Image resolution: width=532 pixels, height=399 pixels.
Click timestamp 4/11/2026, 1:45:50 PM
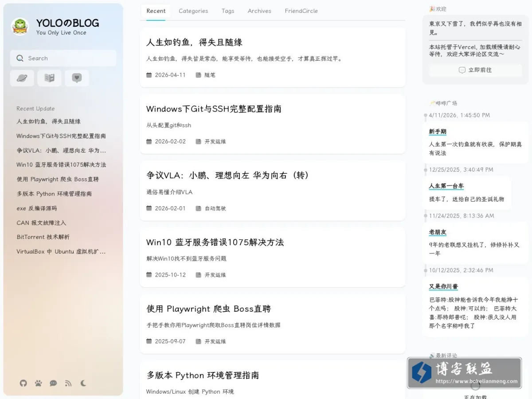coord(459,115)
